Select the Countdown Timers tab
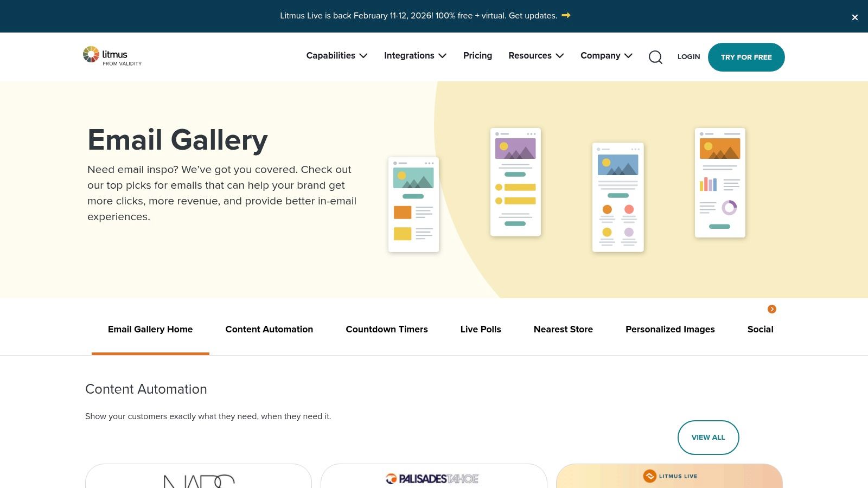 (x=387, y=329)
